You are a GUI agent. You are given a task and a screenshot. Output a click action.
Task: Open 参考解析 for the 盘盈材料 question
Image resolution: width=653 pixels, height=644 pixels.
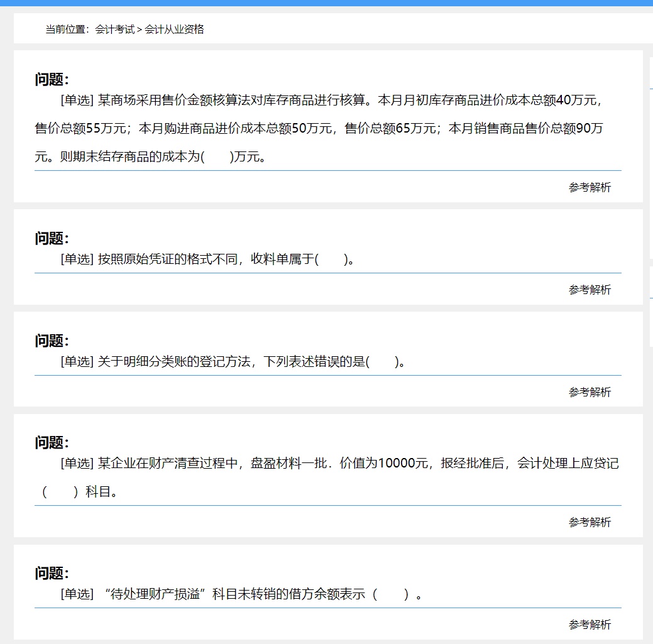589,521
